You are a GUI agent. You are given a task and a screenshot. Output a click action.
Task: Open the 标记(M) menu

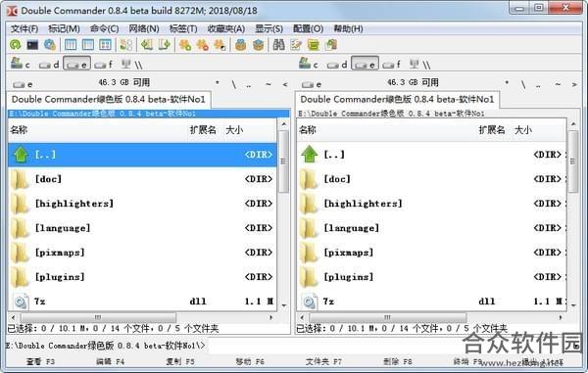[64, 28]
